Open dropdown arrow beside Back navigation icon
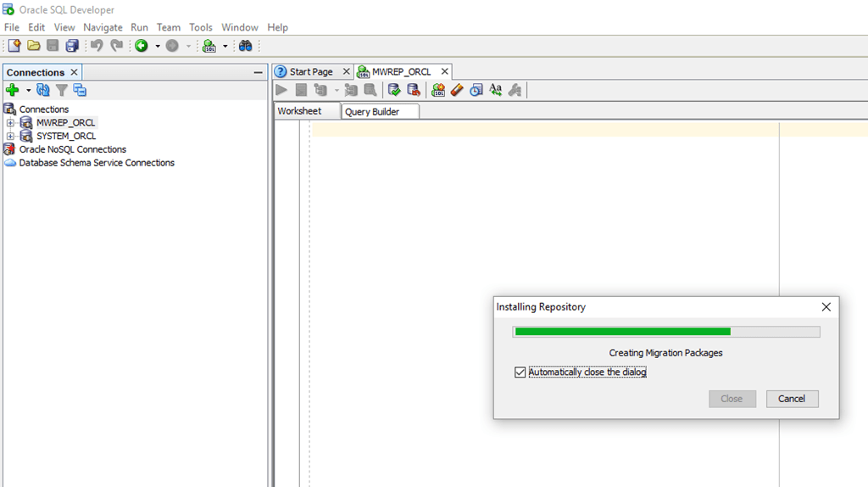 click(157, 46)
